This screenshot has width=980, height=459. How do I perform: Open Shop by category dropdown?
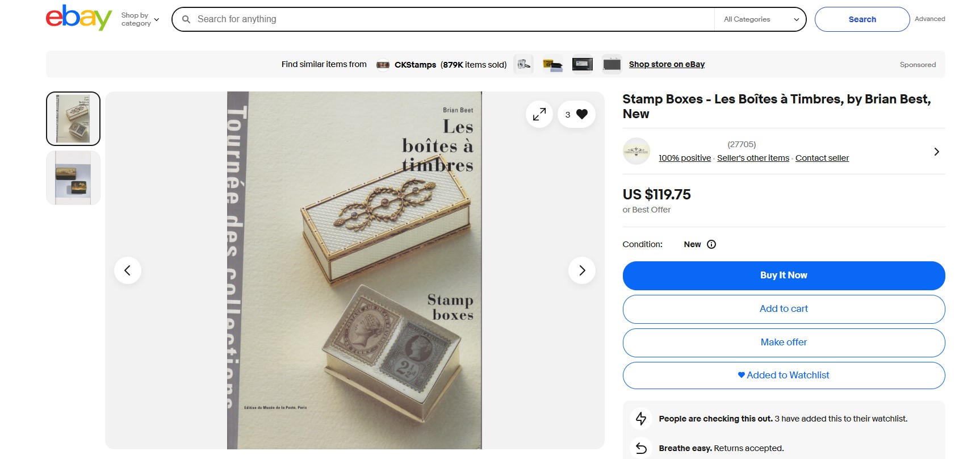(x=140, y=19)
